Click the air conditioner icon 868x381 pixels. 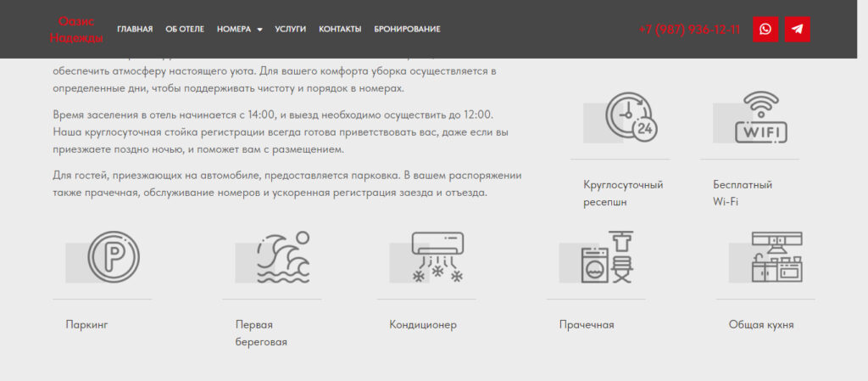pyautogui.click(x=437, y=257)
